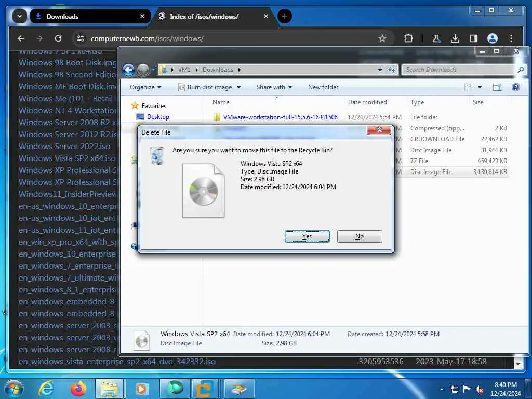
Task: Expand Explorer address bar history dropdown
Action: pyautogui.click(x=380, y=70)
